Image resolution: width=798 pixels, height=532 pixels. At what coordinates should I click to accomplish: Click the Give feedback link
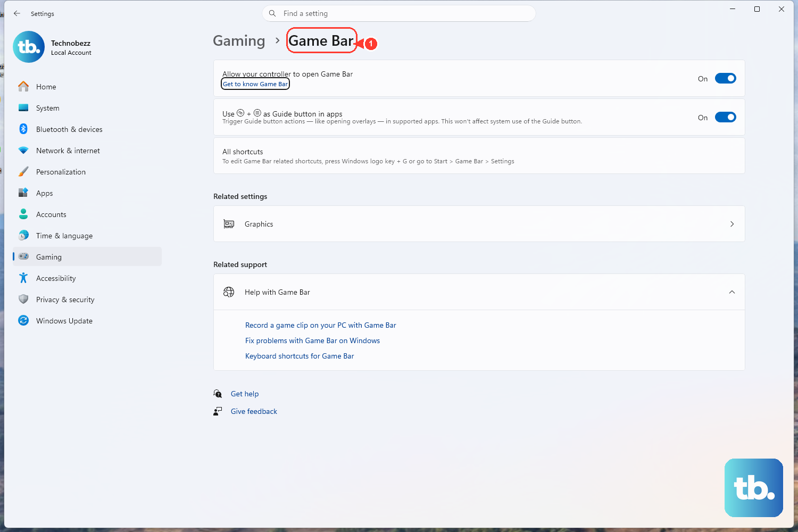254,411
